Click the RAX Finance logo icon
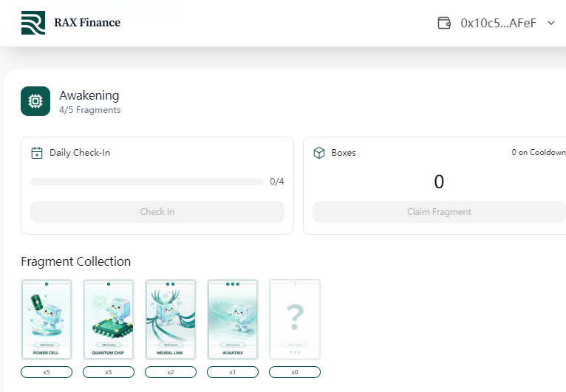Screen dimensions: 566x392 point(33,23)
